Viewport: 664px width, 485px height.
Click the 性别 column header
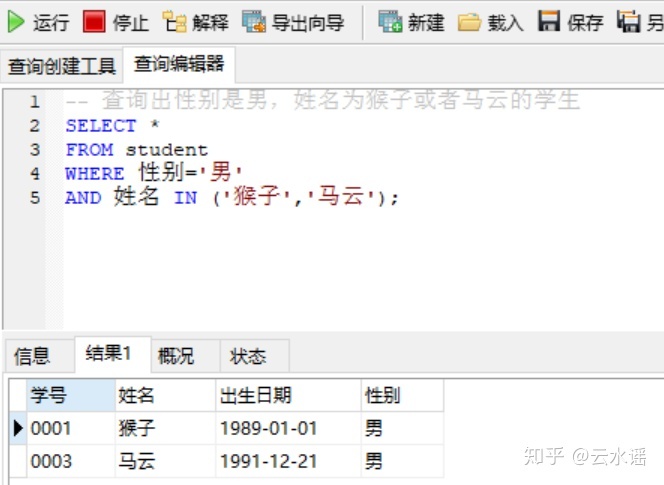click(x=402, y=395)
